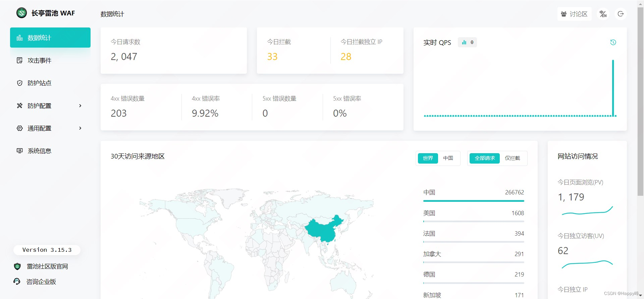Click the 加拿大 count 291
Screen dimensions: 644x299
click(519, 254)
